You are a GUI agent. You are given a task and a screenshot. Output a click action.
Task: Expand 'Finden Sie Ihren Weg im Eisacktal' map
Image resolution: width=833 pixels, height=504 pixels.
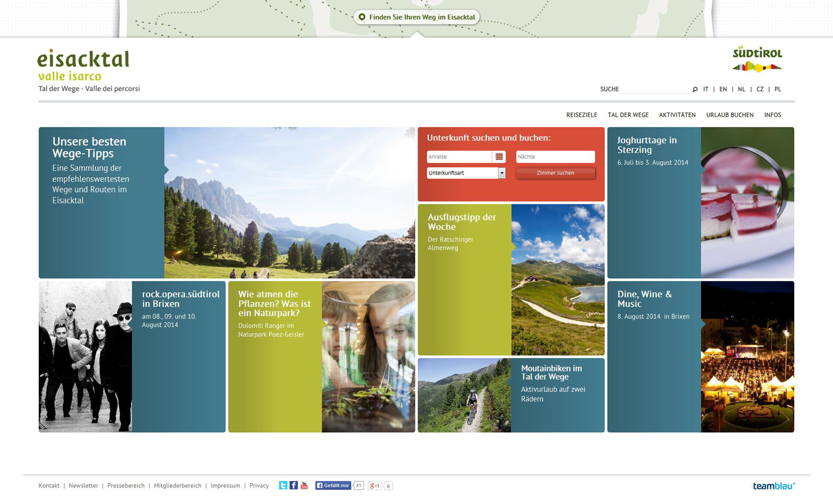pyautogui.click(x=416, y=17)
